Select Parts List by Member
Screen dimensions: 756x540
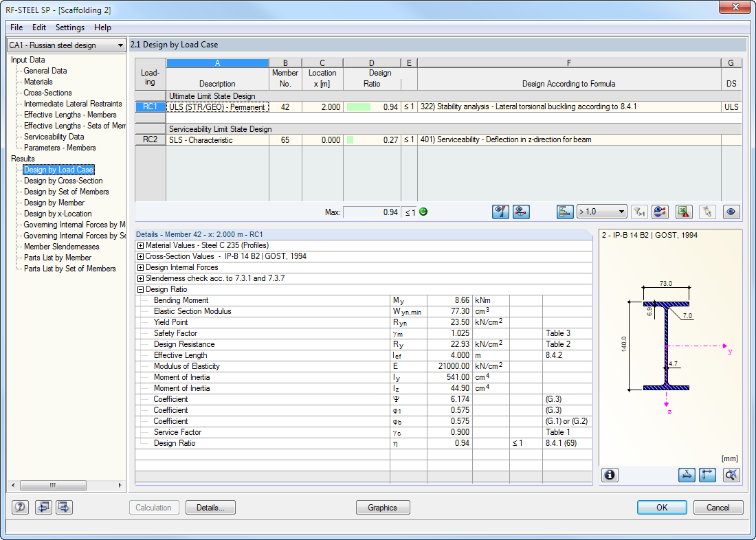(x=57, y=258)
